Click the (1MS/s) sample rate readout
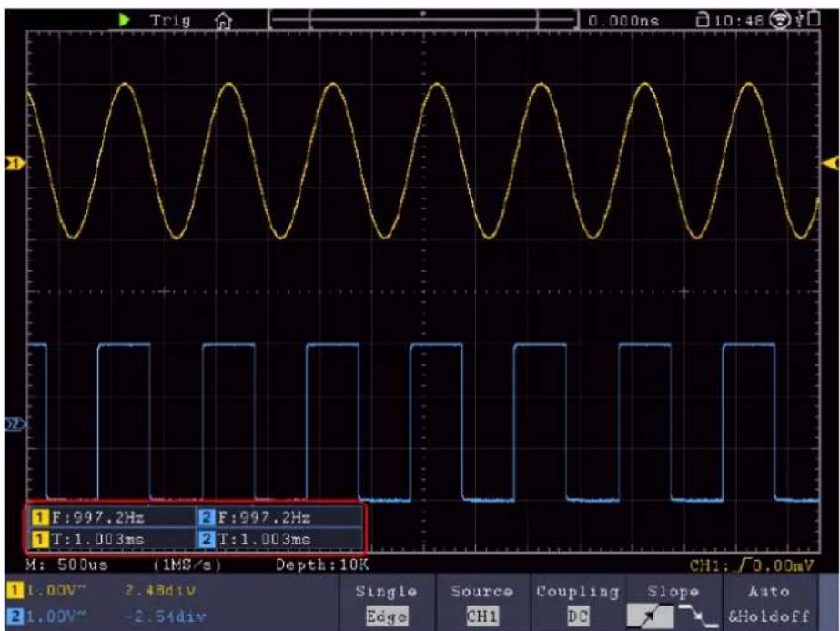 pyautogui.click(x=187, y=565)
